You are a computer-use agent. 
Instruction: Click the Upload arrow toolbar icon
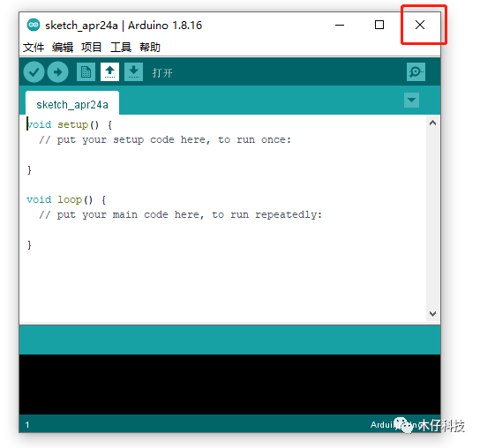pyautogui.click(x=57, y=72)
